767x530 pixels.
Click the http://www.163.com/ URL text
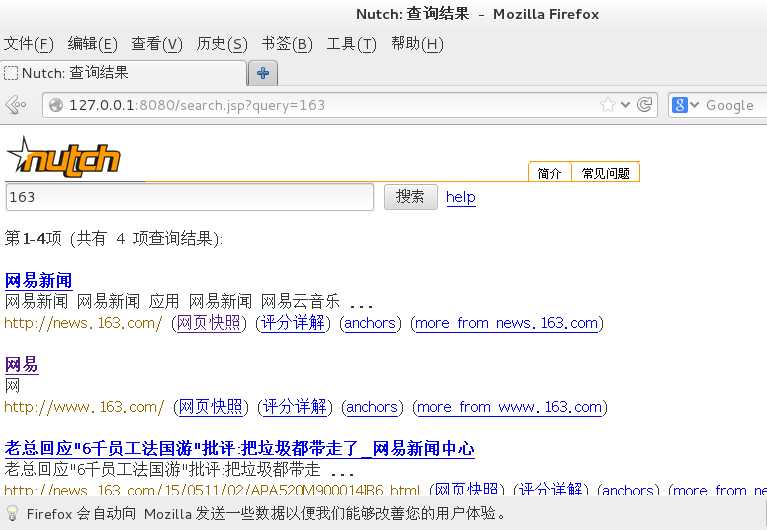point(84,407)
